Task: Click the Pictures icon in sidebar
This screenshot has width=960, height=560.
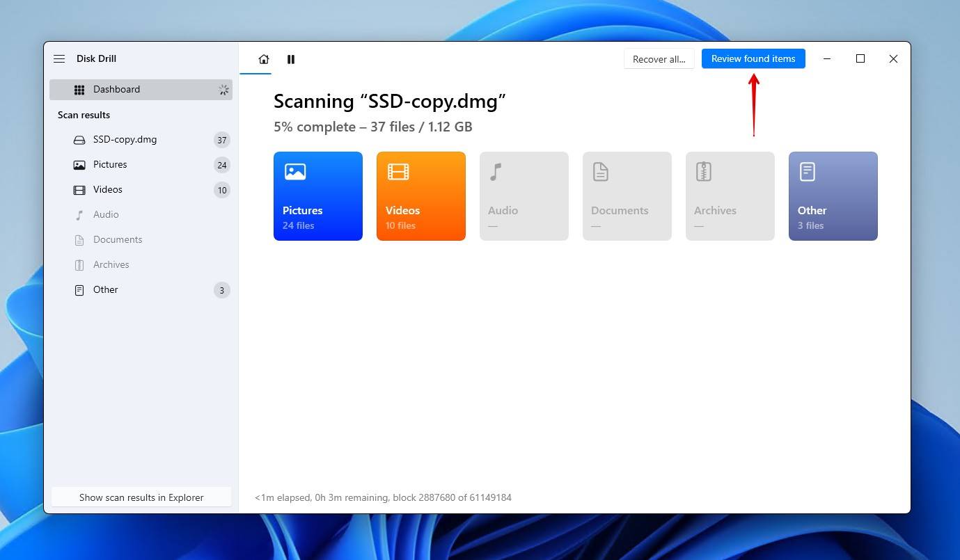Action: pos(79,165)
